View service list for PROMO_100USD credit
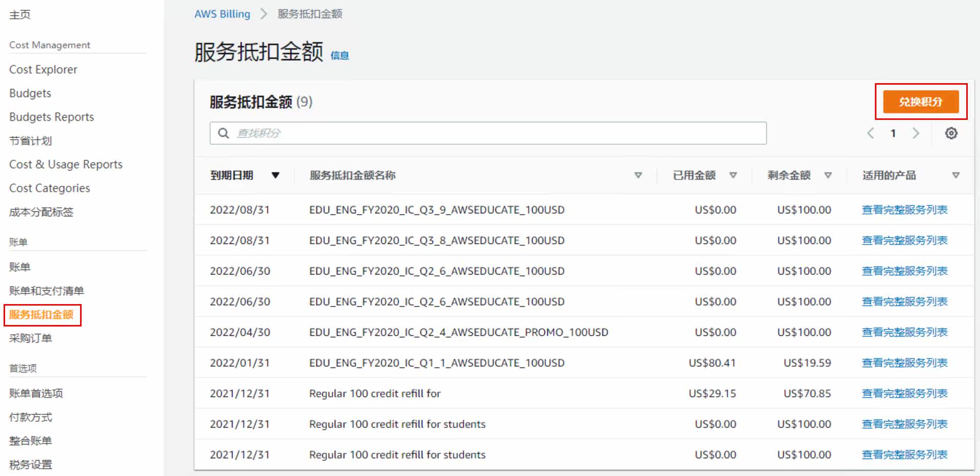Image resolution: width=980 pixels, height=476 pixels. pyautogui.click(x=904, y=332)
